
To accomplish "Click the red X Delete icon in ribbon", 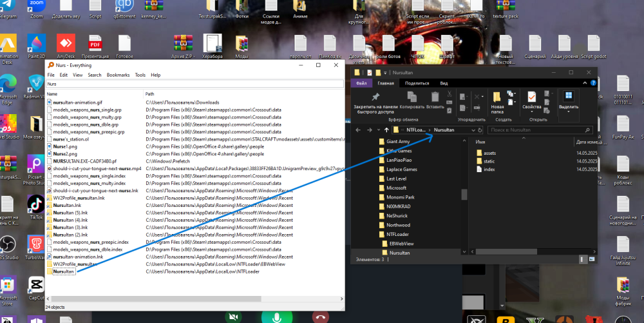I will 477,97.
